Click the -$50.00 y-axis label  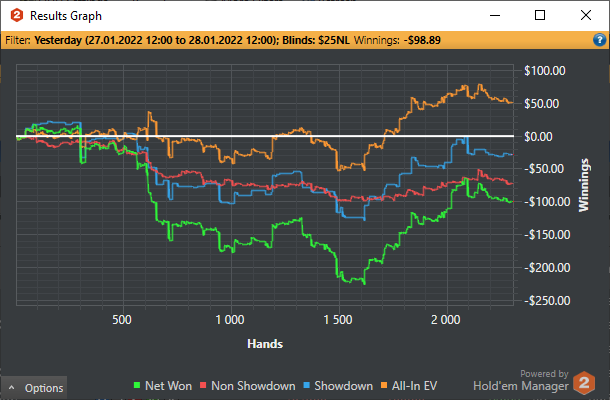coord(544,169)
